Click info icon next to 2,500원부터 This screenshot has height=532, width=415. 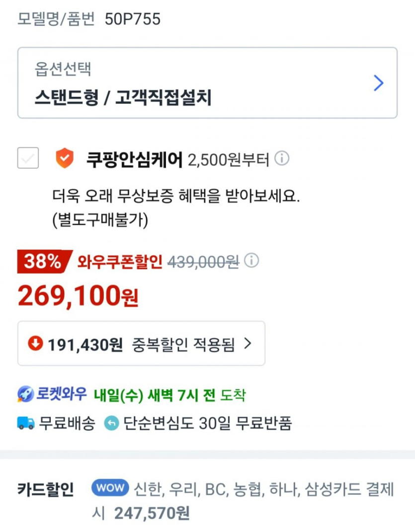pos(282,159)
